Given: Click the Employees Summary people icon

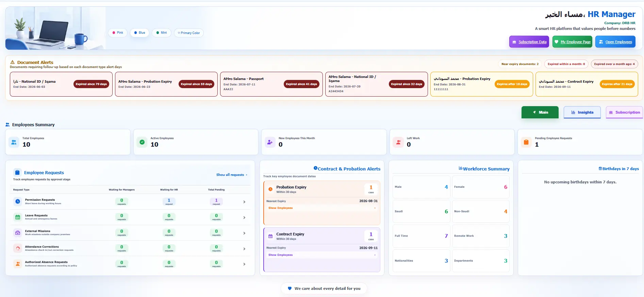Looking at the screenshot, I should [7, 125].
